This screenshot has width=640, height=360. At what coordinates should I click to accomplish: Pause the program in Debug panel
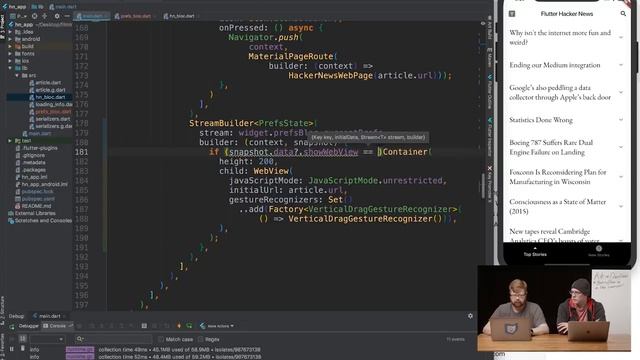(x=11, y=349)
